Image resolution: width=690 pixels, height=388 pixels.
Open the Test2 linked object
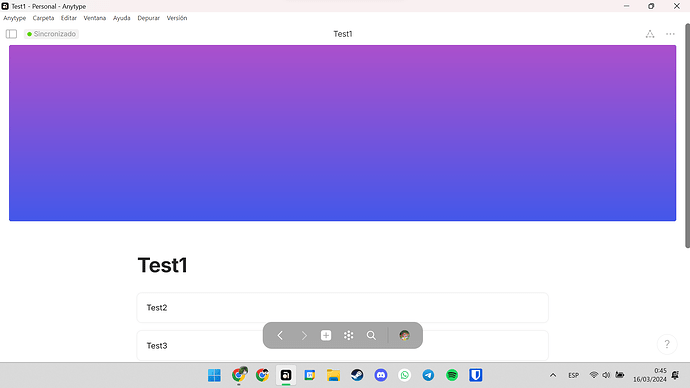342,307
